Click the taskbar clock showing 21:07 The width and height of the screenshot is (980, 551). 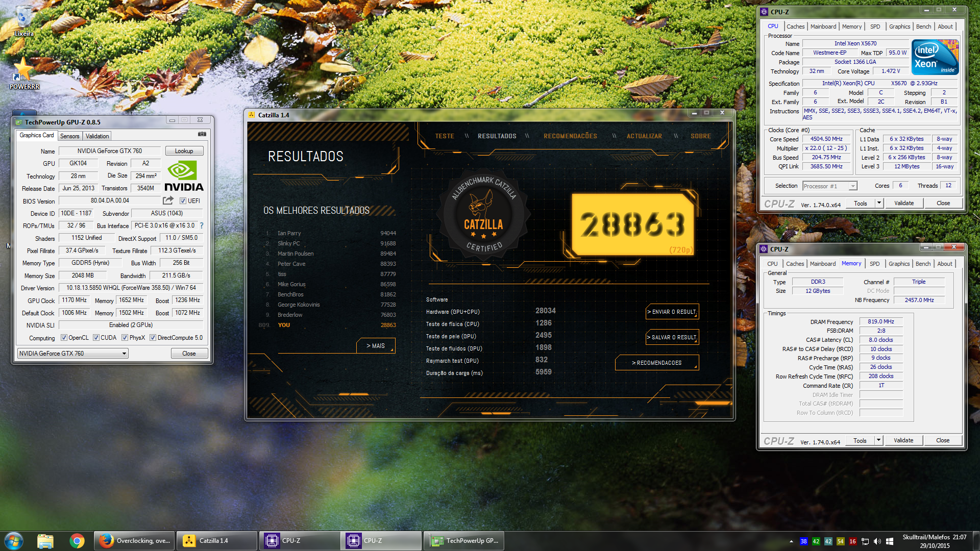pos(934,541)
